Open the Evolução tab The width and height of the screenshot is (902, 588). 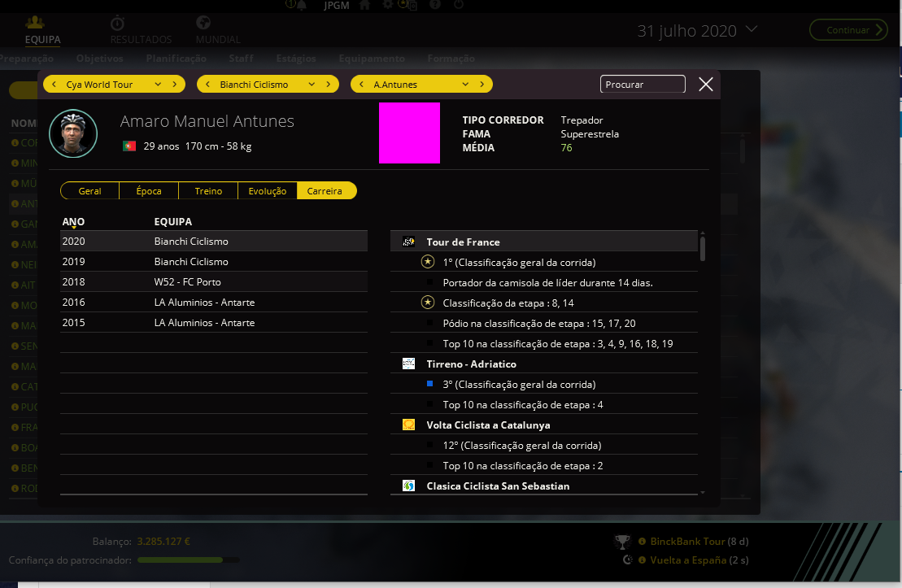(268, 191)
